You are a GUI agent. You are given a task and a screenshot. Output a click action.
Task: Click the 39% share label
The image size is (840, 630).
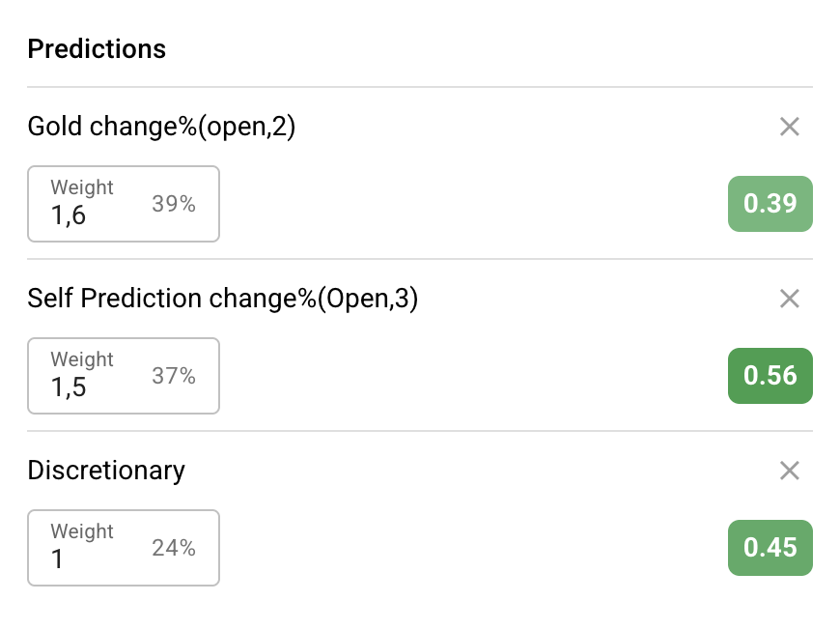174,204
